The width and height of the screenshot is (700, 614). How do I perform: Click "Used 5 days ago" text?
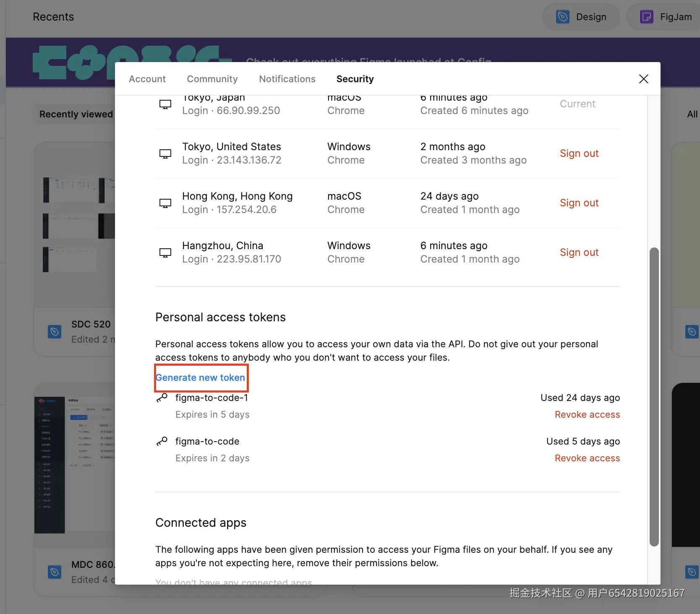click(x=583, y=441)
